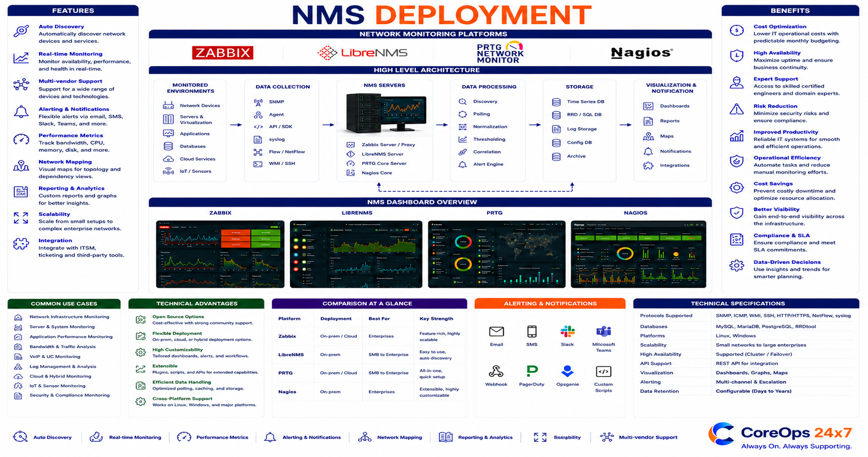This screenshot has width=868, height=457.
Task: Click the Slack icon
Action: [x=567, y=331]
